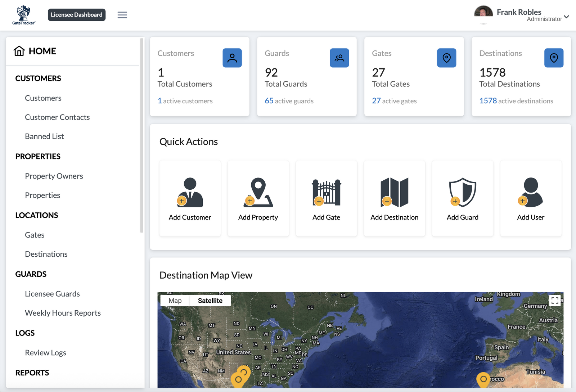
Task: Click the Destinations card location pin icon
Action: 554,58
